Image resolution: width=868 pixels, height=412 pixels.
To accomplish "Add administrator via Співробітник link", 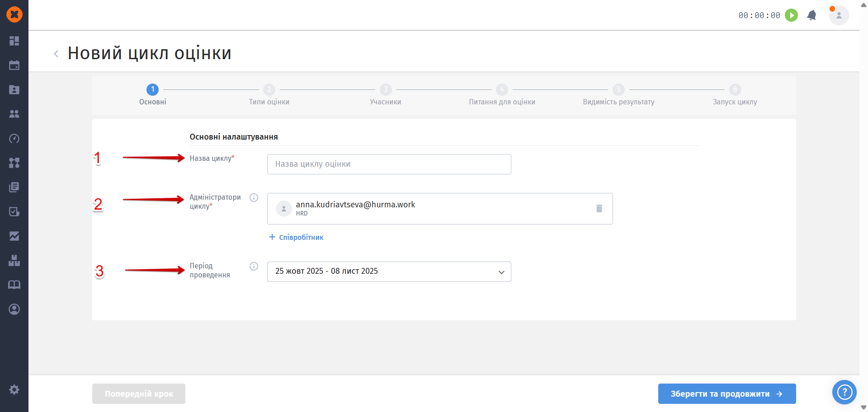I will tap(297, 237).
